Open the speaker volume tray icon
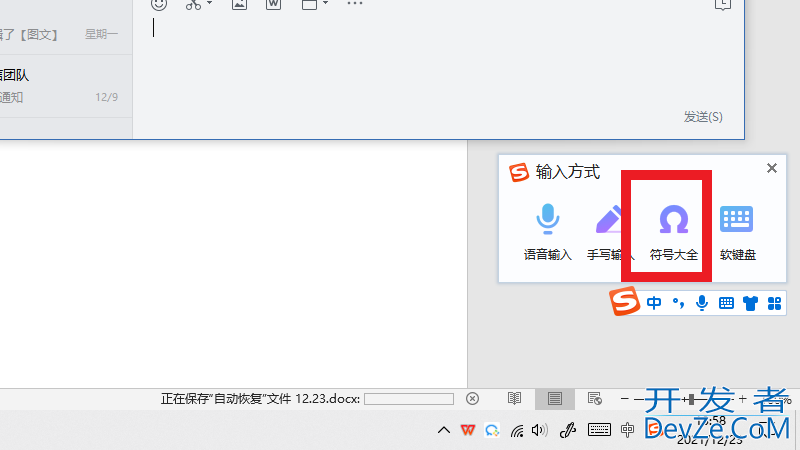 (x=540, y=430)
